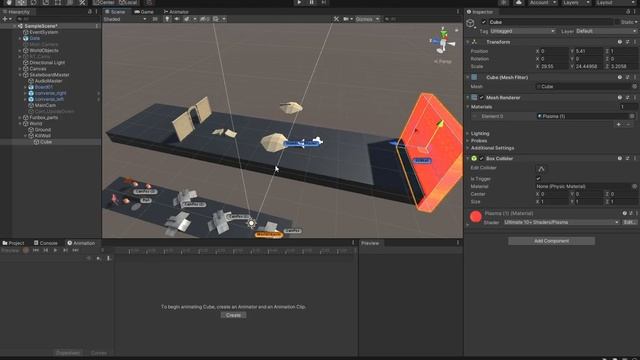Click the Hierarchy add (+) button

pos(5,19)
